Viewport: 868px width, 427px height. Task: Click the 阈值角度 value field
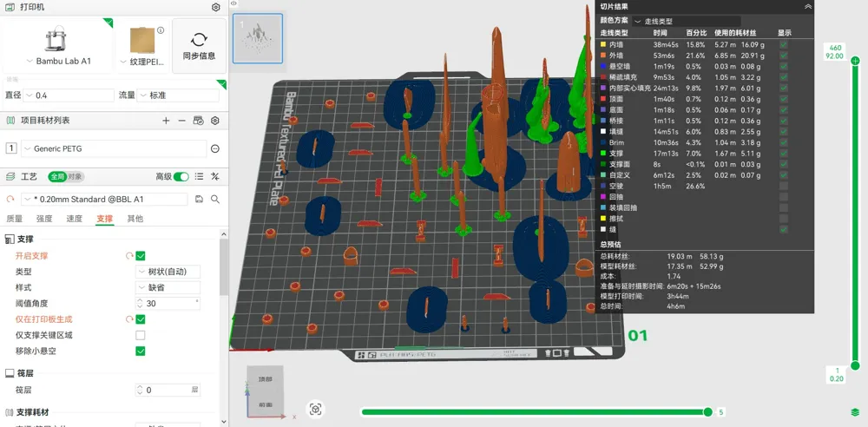click(168, 304)
